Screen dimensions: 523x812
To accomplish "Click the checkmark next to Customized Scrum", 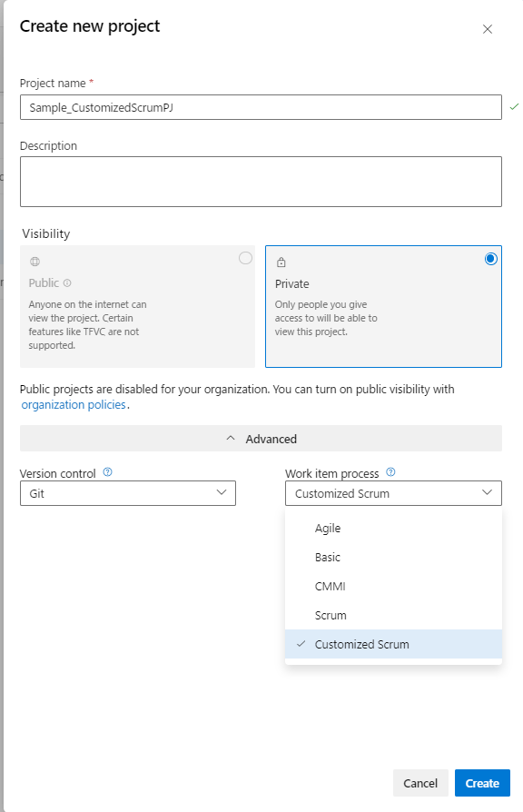I will [301, 644].
